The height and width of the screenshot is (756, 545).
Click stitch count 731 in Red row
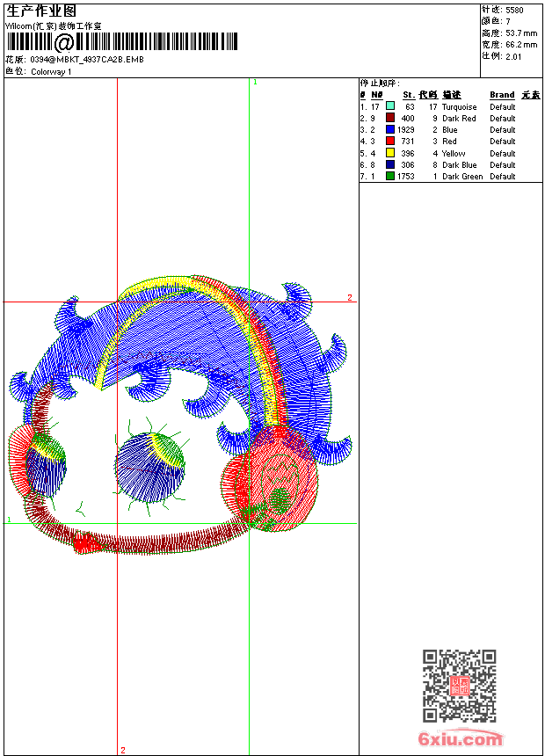pos(408,142)
